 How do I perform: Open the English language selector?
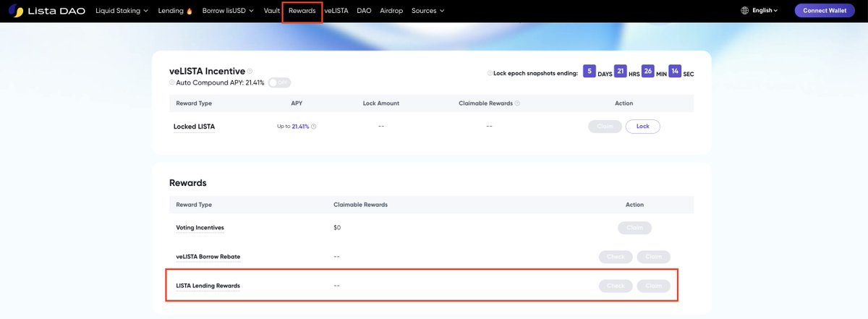pyautogui.click(x=765, y=11)
